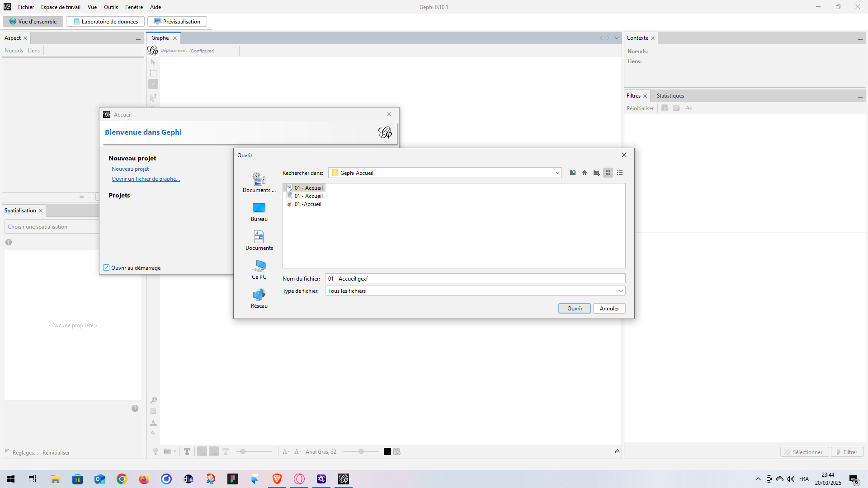Click the (Configurer) link in Graphe toolbar
868x488 pixels.
[202, 51]
